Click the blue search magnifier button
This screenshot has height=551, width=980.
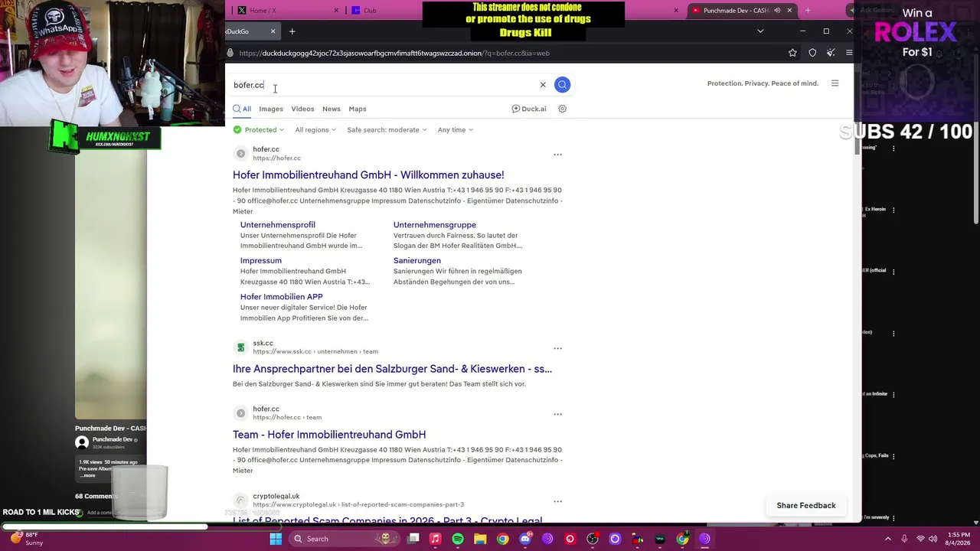point(562,84)
